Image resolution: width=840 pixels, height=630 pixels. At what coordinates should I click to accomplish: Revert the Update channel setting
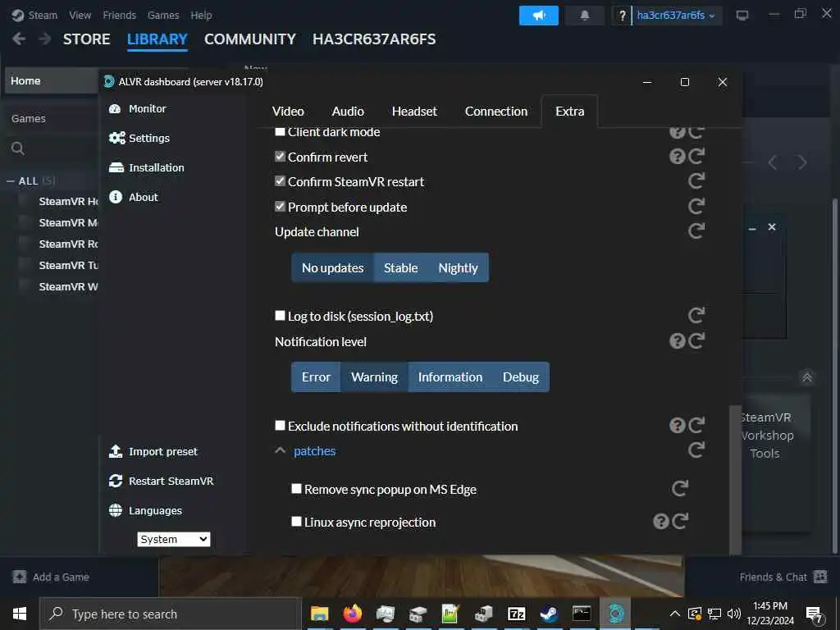tap(696, 231)
